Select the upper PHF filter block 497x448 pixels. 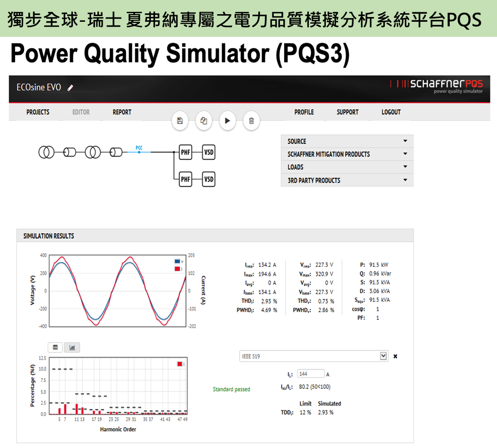tap(185, 152)
